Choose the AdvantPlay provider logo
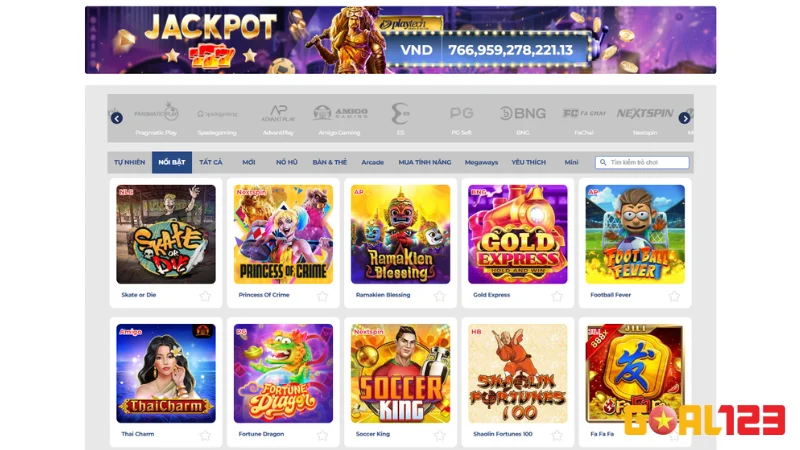The height and width of the screenshot is (450, 800). [x=278, y=118]
